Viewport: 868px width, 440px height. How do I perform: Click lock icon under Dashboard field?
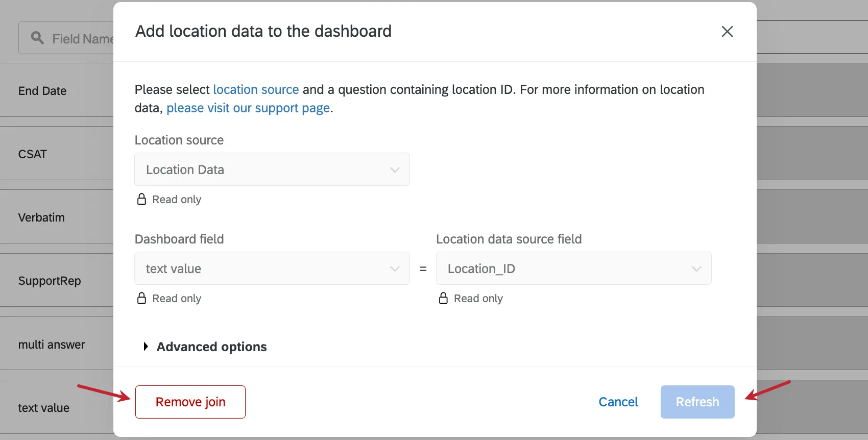tap(141, 298)
